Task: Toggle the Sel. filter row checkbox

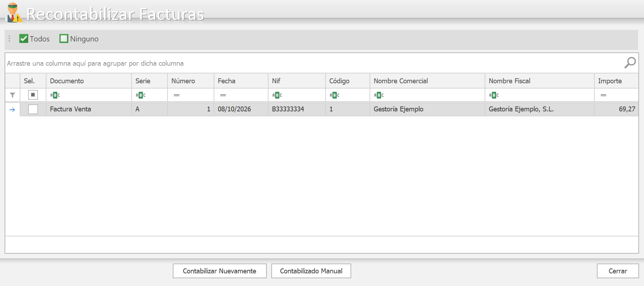Action: (33, 95)
